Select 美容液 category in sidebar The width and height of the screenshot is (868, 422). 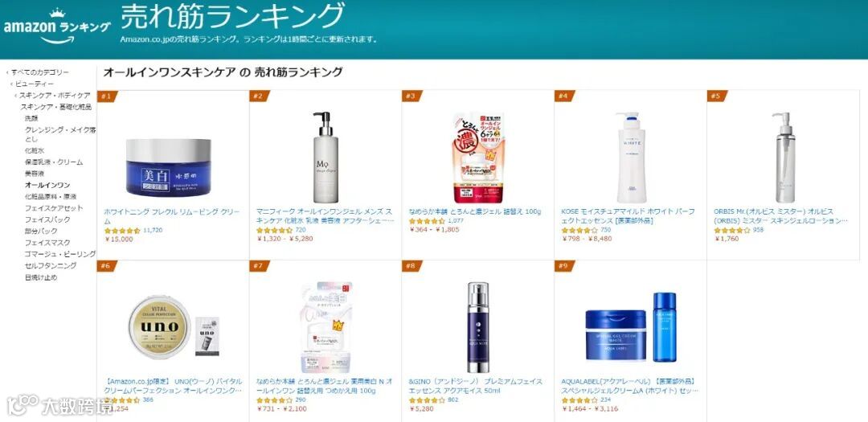coord(35,174)
